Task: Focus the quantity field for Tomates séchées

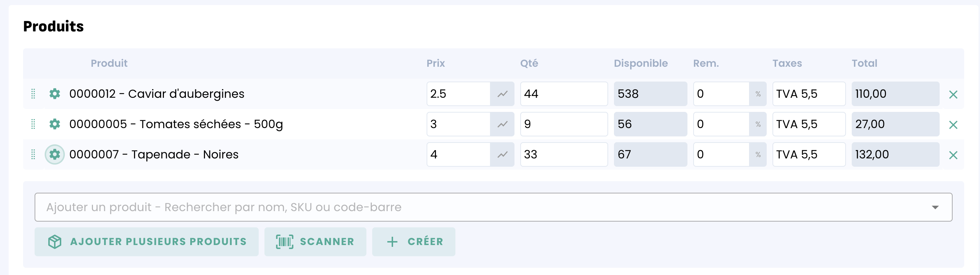Action: point(564,124)
